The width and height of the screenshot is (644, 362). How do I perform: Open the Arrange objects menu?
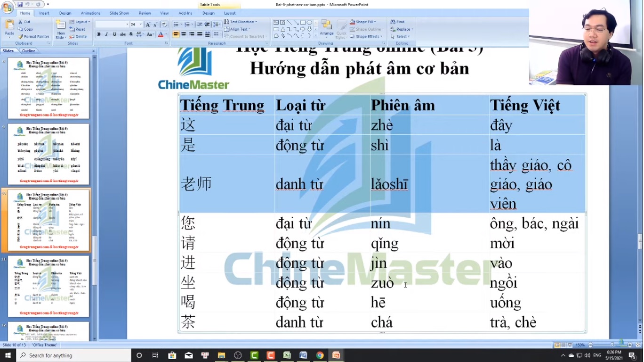coord(327,28)
